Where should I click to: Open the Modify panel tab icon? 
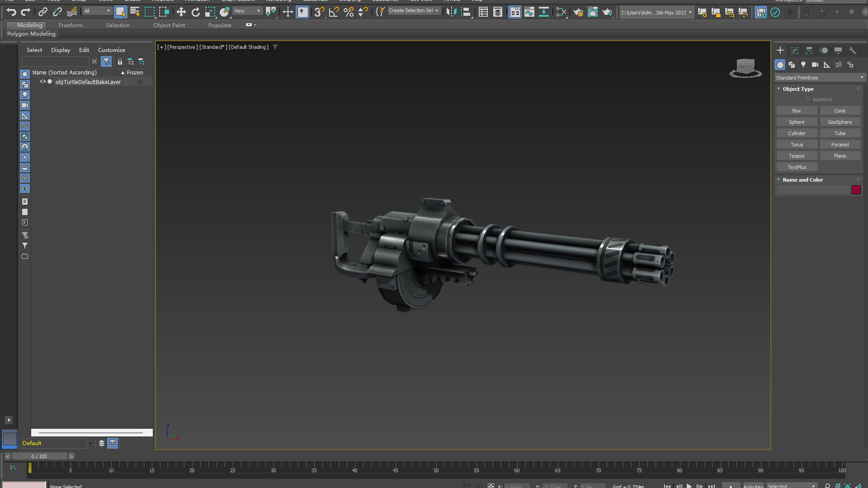click(795, 51)
